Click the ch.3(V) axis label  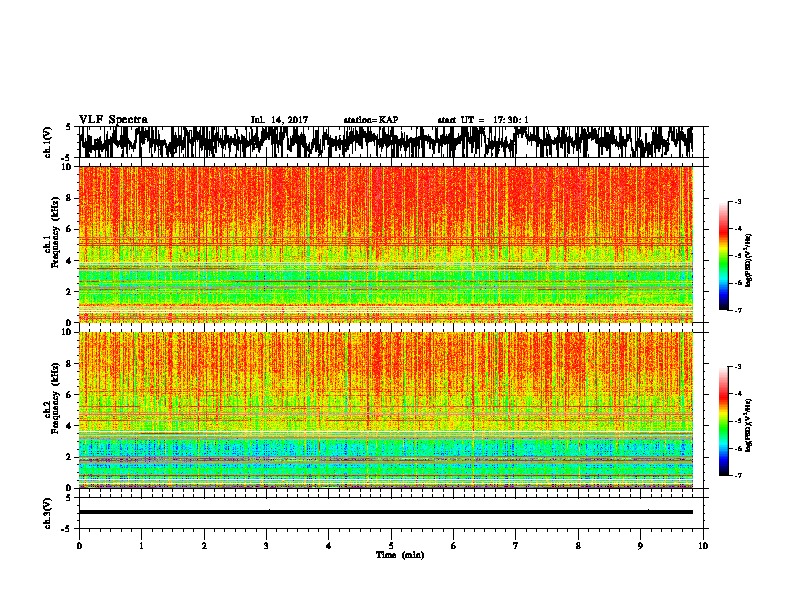point(47,513)
